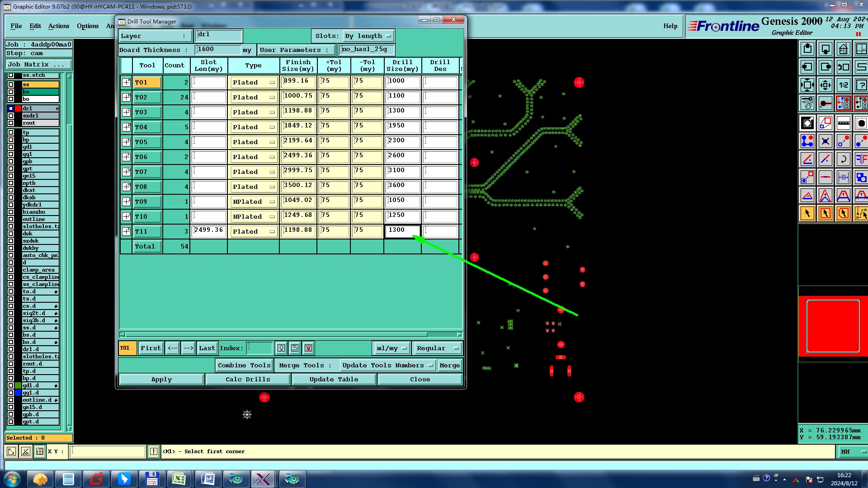Click the rotate arc icon
Viewport: 868px width, 488px height.
[x=843, y=159]
